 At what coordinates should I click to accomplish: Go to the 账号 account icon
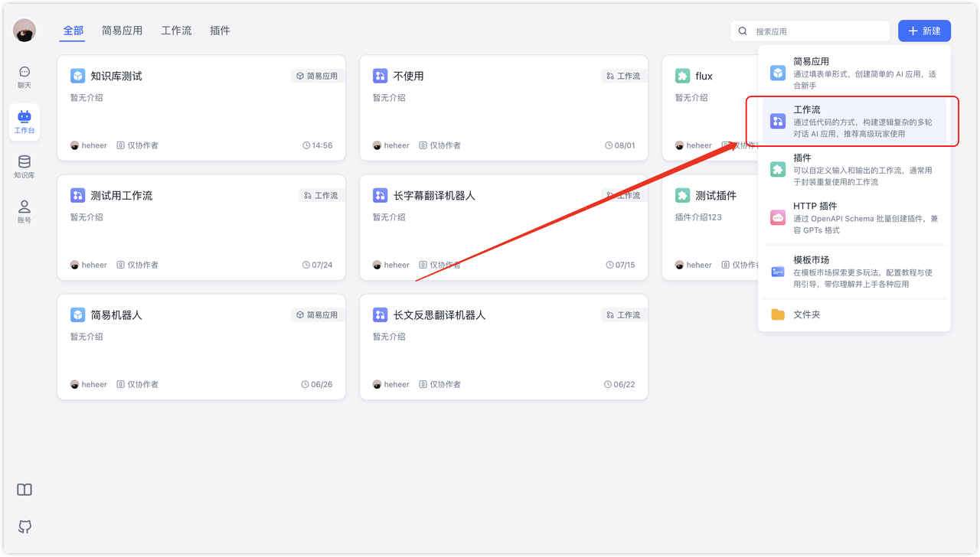24,212
